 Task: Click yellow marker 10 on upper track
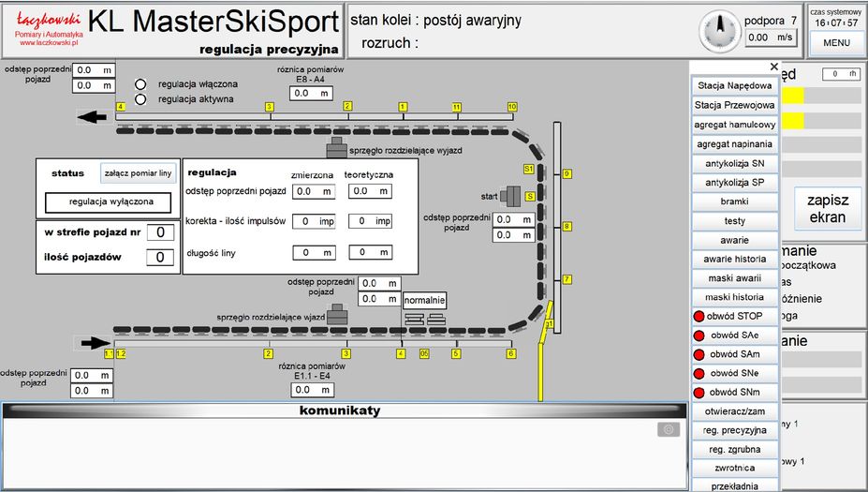point(512,107)
